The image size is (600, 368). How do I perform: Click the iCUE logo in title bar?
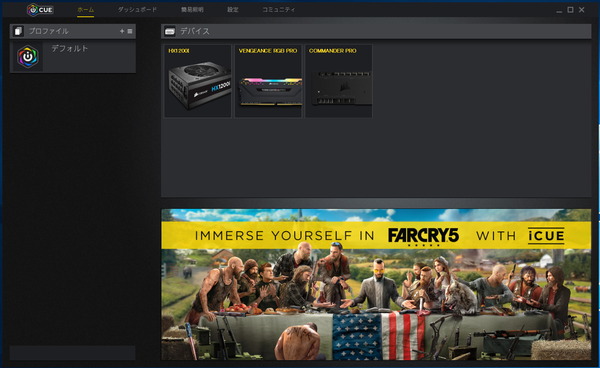click(x=40, y=10)
